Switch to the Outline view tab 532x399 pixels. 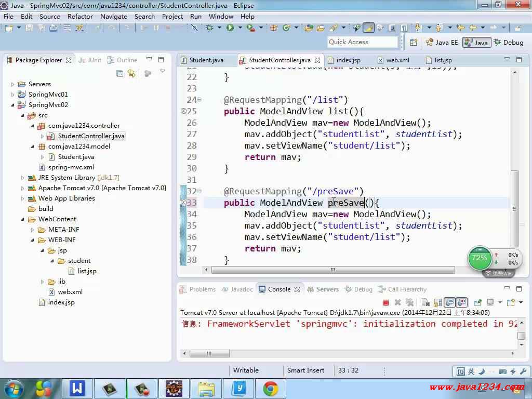pos(123,60)
